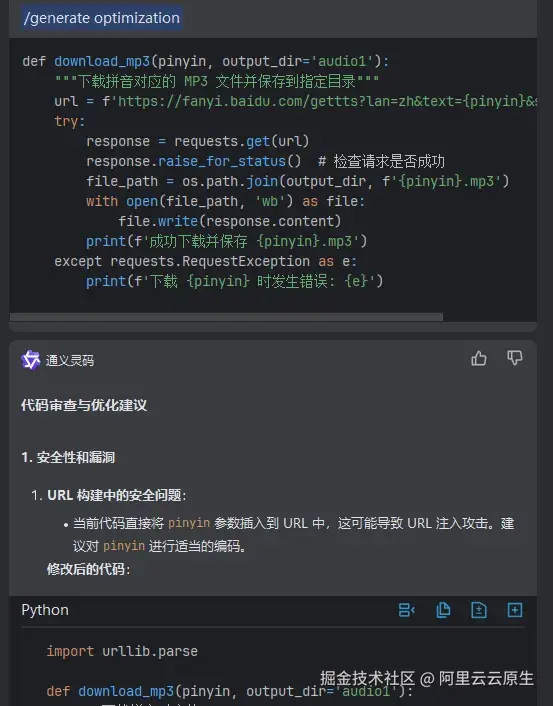Click the with open(file_path, 'wb') line

225,201
